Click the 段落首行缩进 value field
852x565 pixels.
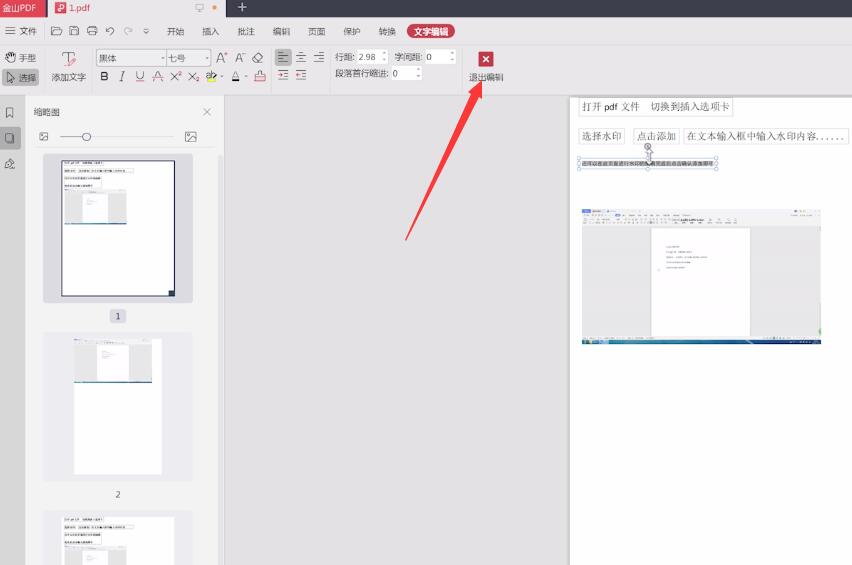(x=403, y=73)
